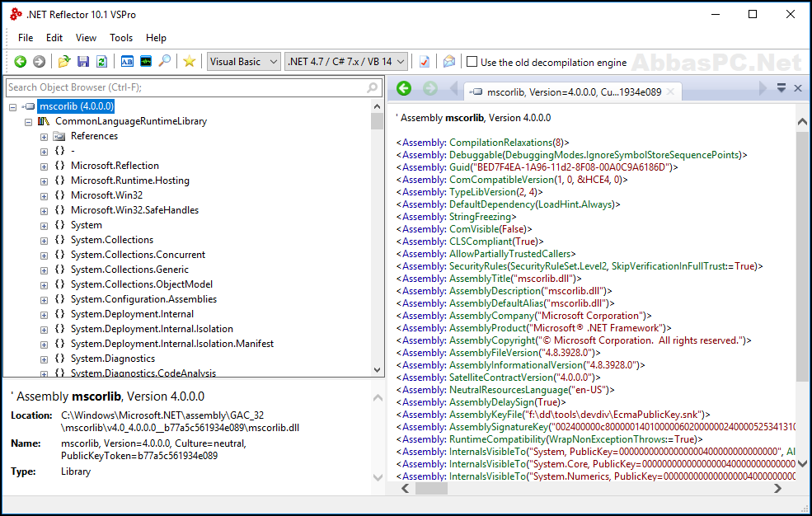The width and height of the screenshot is (812, 516).
Task: Click the NeutralResourcesLanguage attribute link
Action: click(509, 390)
